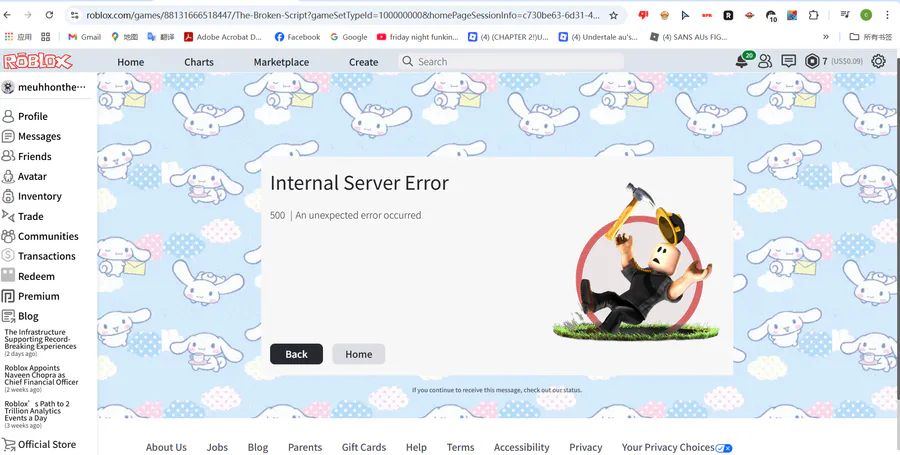Screen dimensions: 900x455
Task: Click the media control icon in Chrome toolbar
Action: (x=844, y=15)
